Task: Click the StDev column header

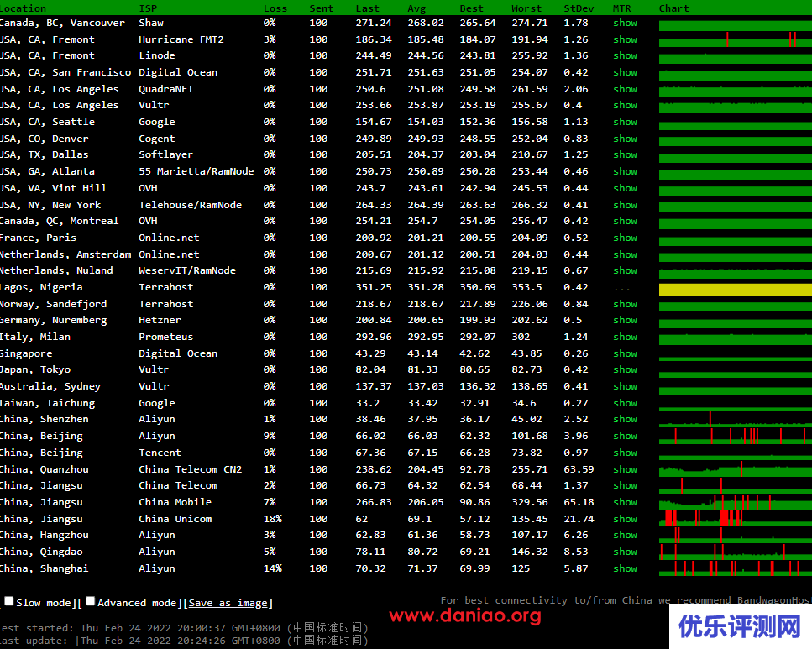Action: [x=579, y=8]
